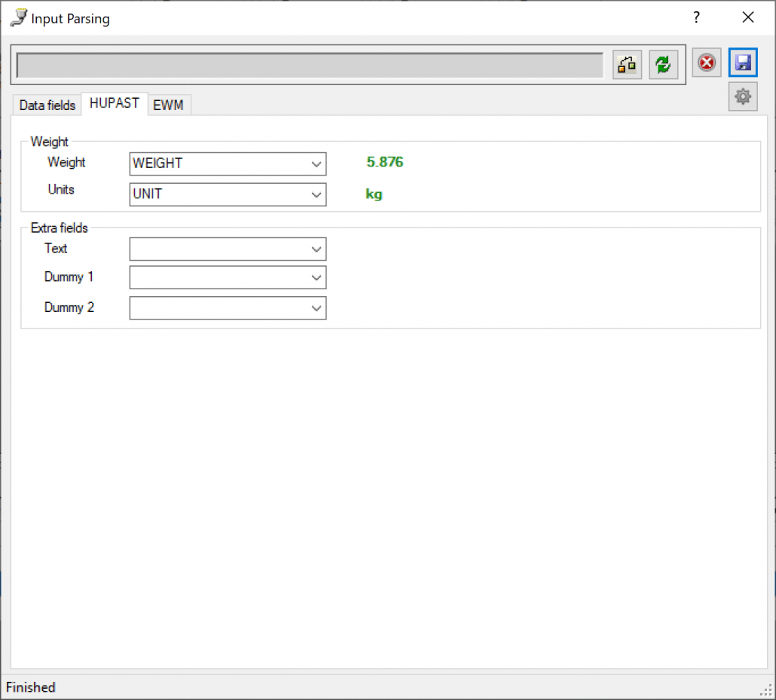Click the green weight value 5.876
Image resolution: width=776 pixels, height=700 pixels.
coord(384,161)
